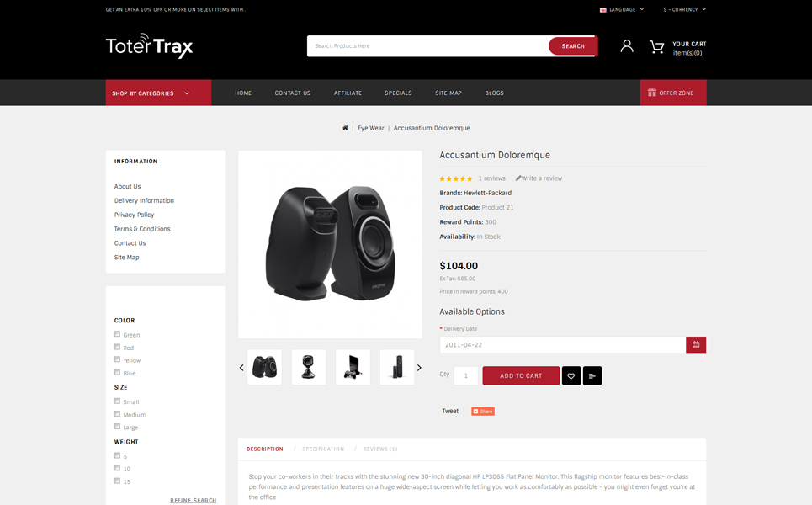Add product to wish list heart icon
Screen dimensions: 812x505
click(x=571, y=376)
